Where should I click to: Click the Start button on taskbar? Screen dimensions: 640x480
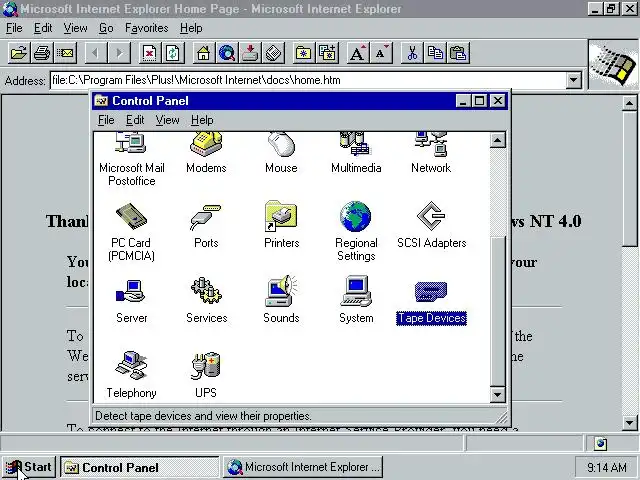pyautogui.click(x=29, y=467)
